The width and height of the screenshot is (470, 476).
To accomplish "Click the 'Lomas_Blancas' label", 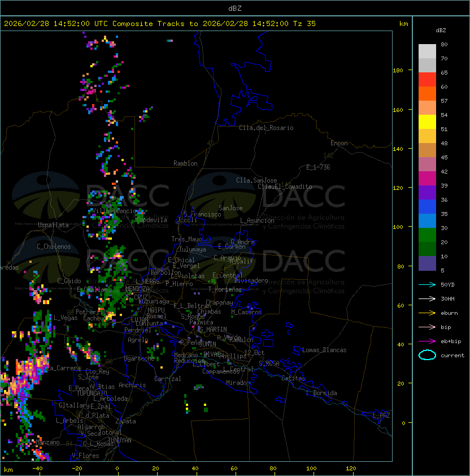I will 324,350.
